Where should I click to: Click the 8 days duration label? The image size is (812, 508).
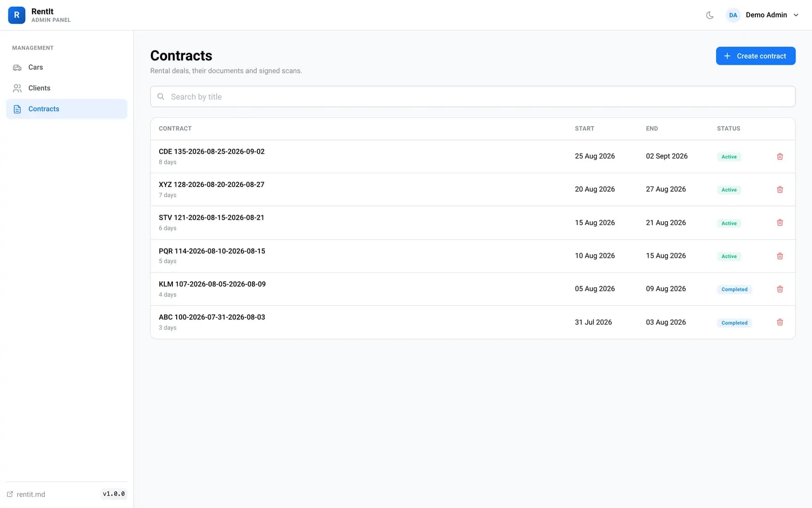(167, 162)
